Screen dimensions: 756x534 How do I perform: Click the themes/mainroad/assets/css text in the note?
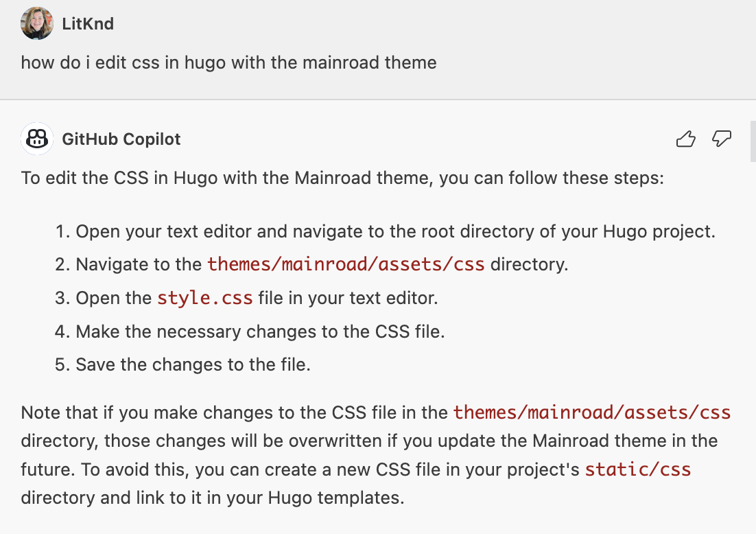[591, 413]
